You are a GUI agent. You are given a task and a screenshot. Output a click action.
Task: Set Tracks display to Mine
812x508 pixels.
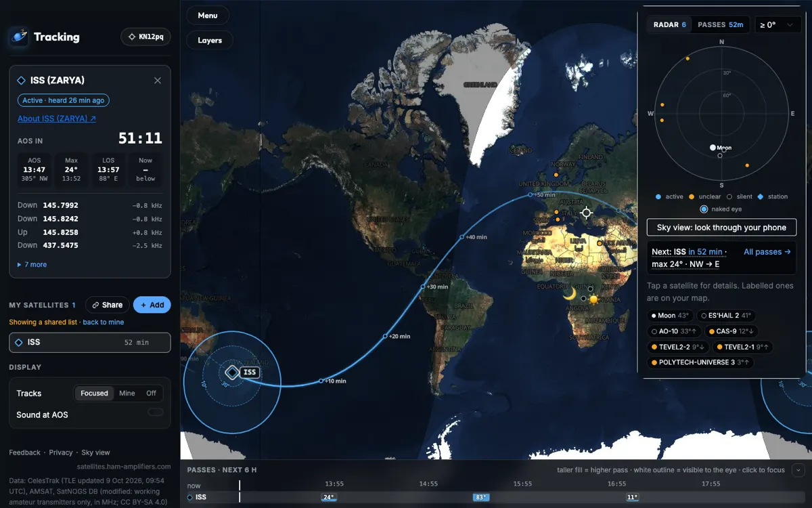pyautogui.click(x=127, y=394)
